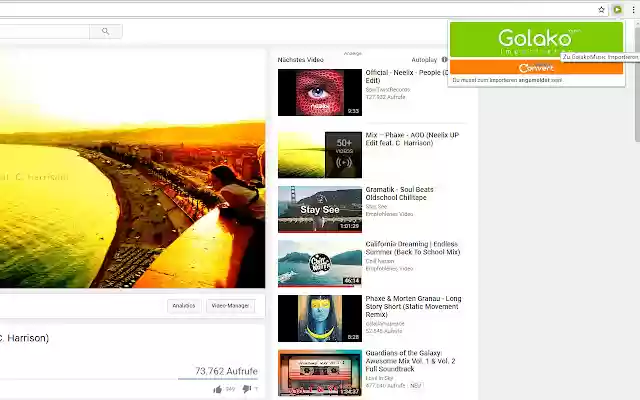Click the 'Anzeige' label above suggestions
This screenshot has height=400, width=640.
point(353,53)
